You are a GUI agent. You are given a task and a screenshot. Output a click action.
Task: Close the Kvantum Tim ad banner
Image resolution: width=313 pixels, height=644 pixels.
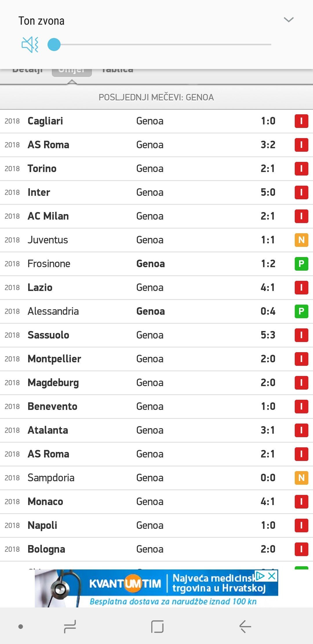[272, 576]
